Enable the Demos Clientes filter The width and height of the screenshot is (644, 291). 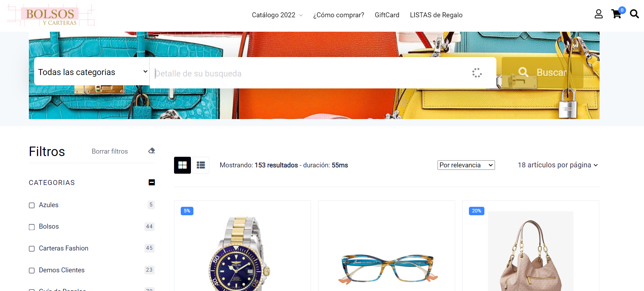32,271
